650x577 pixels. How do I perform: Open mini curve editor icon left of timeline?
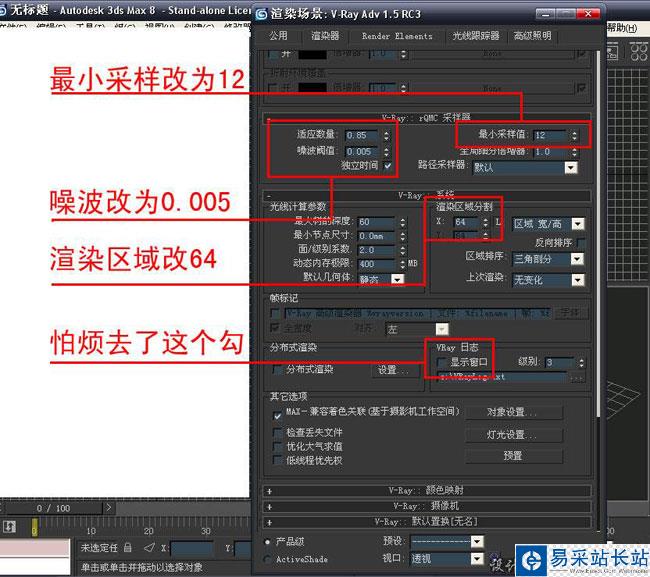click(10, 527)
